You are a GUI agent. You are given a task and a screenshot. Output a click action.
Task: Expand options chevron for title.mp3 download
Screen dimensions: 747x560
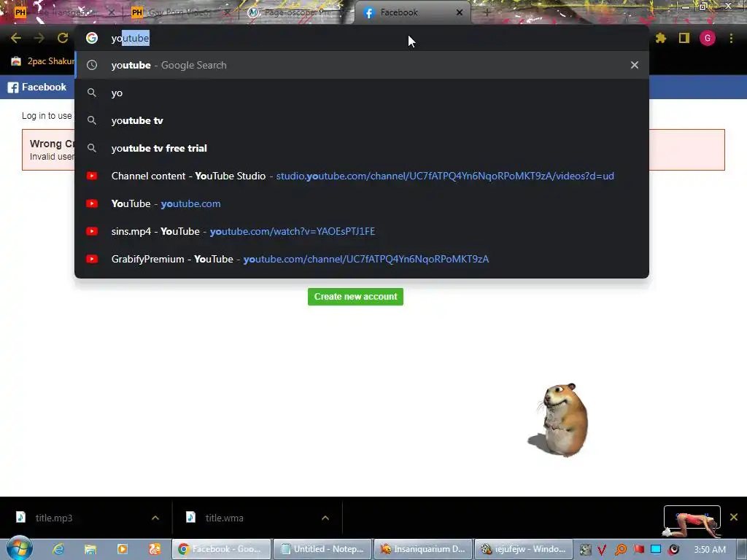point(155,518)
